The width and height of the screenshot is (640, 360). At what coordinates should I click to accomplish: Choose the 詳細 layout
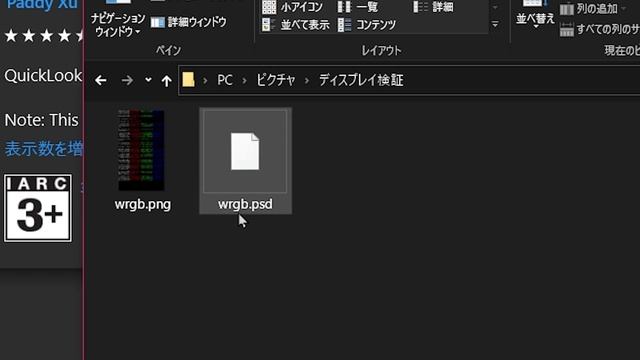[433, 7]
